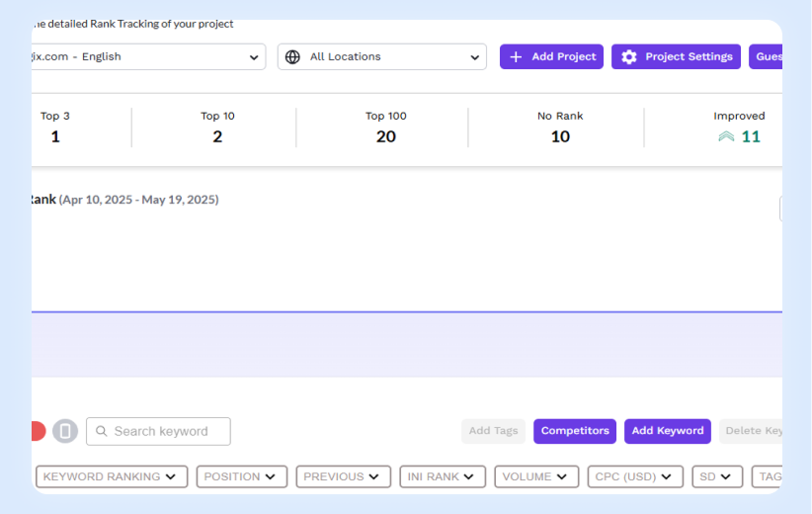Expand the POSITION column dropdown
Image resolution: width=812 pixels, height=514 pixels.
241,476
